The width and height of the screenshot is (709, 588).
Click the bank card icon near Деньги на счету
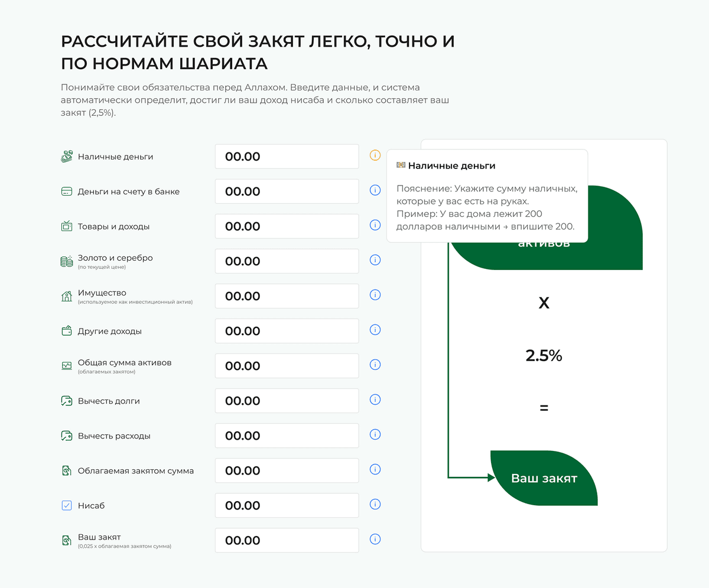coord(67,191)
